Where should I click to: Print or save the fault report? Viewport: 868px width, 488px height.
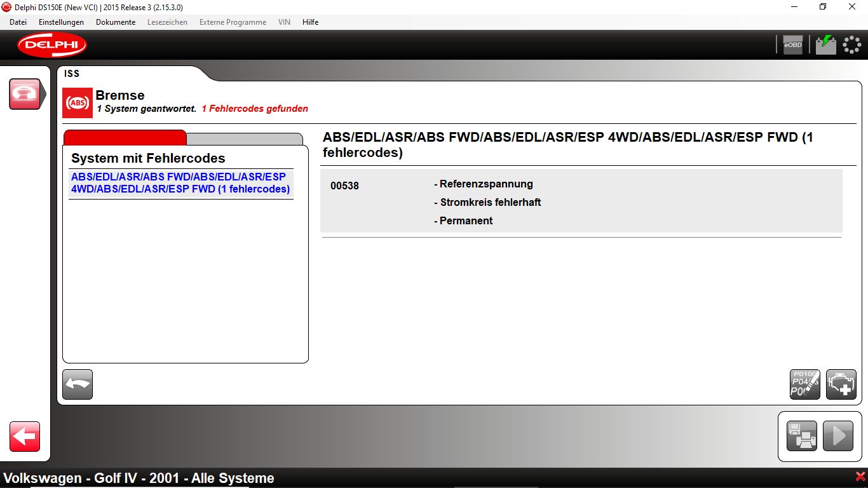[802, 436]
